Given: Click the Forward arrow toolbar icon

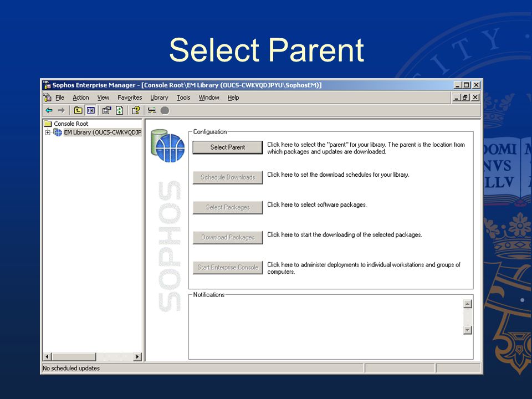Looking at the screenshot, I should (61, 110).
